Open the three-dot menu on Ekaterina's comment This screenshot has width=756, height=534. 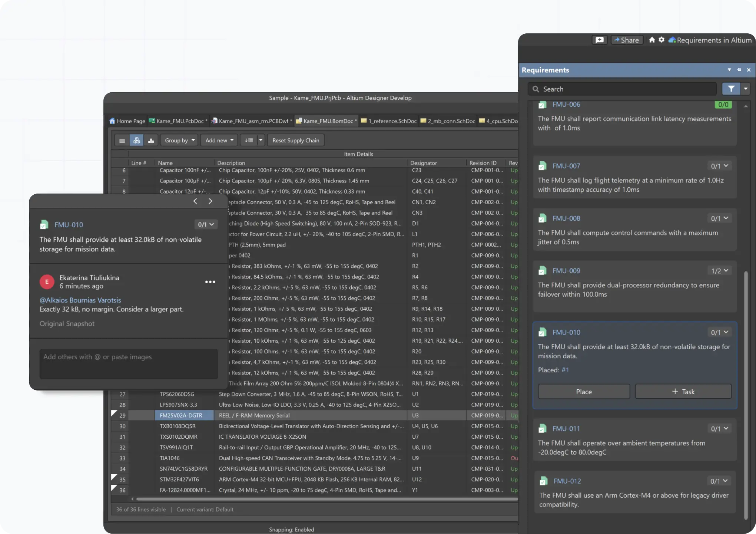point(210,282)
